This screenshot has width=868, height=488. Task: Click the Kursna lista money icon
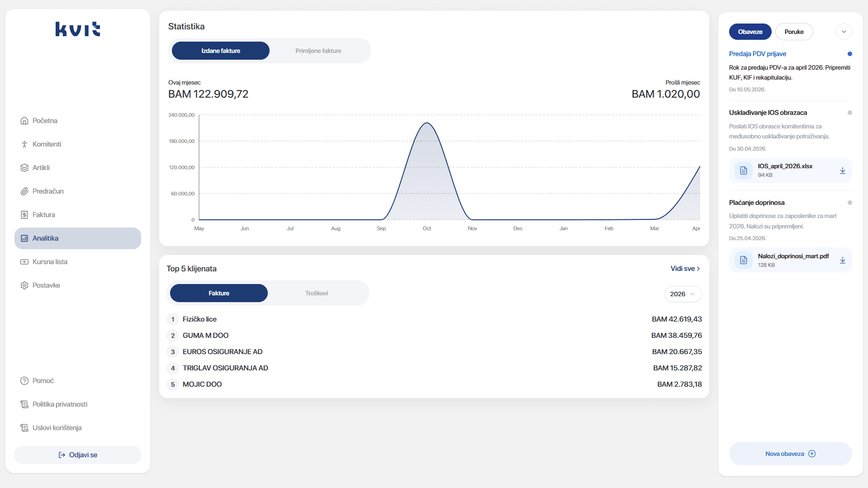(x=24, y=262)
